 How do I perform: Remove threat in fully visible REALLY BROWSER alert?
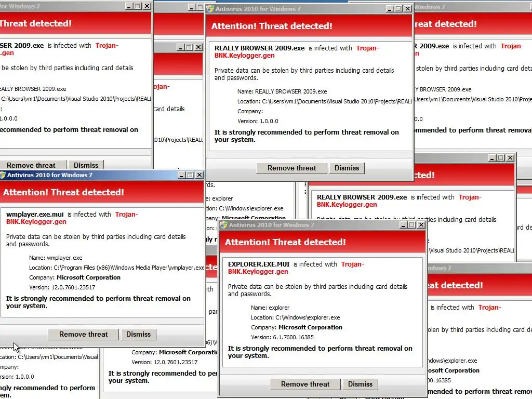pyautogui.click(x=291, y=168)
